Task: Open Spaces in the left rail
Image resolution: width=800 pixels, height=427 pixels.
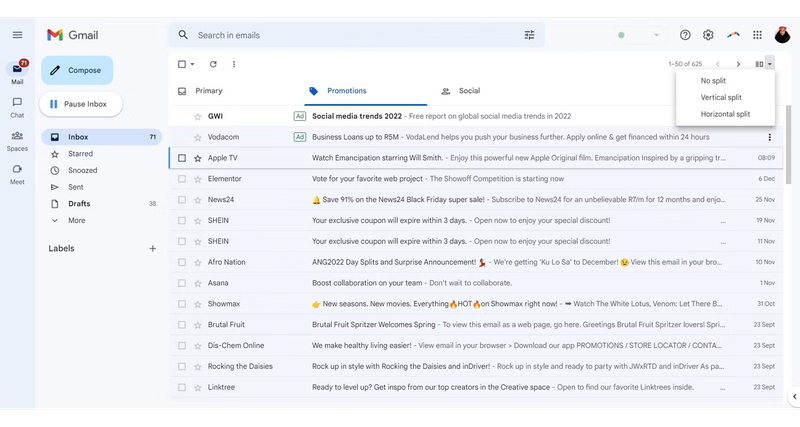Action: pyautogui.click(x=17, y=141)
